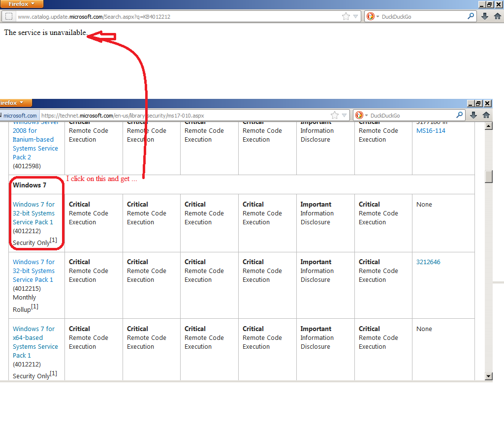The image size is (504, 425).
Task: Minimize the technet Firefox window
Action: [471, 103]
